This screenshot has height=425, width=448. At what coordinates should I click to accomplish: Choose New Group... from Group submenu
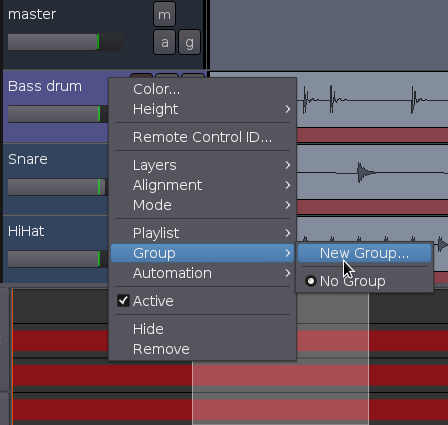(365, 253)
